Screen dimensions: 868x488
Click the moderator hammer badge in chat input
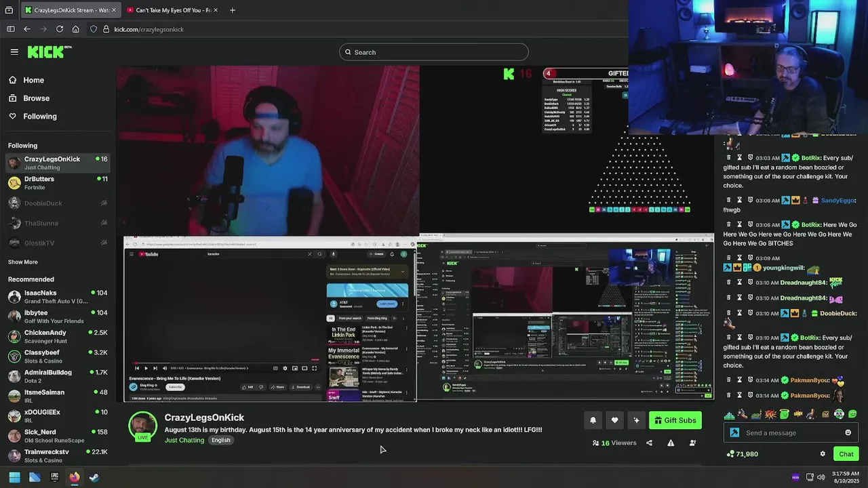pos(734,433)
